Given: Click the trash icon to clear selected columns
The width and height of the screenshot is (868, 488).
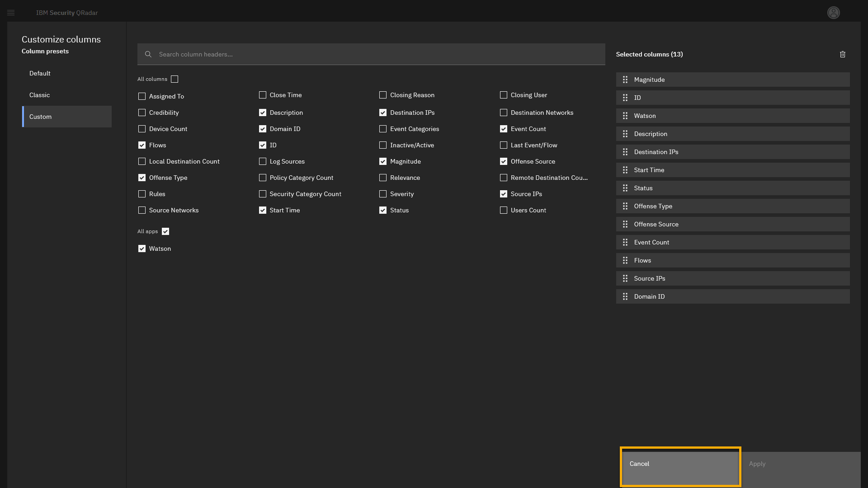Looking at the screenshot, I should (842, 54).
